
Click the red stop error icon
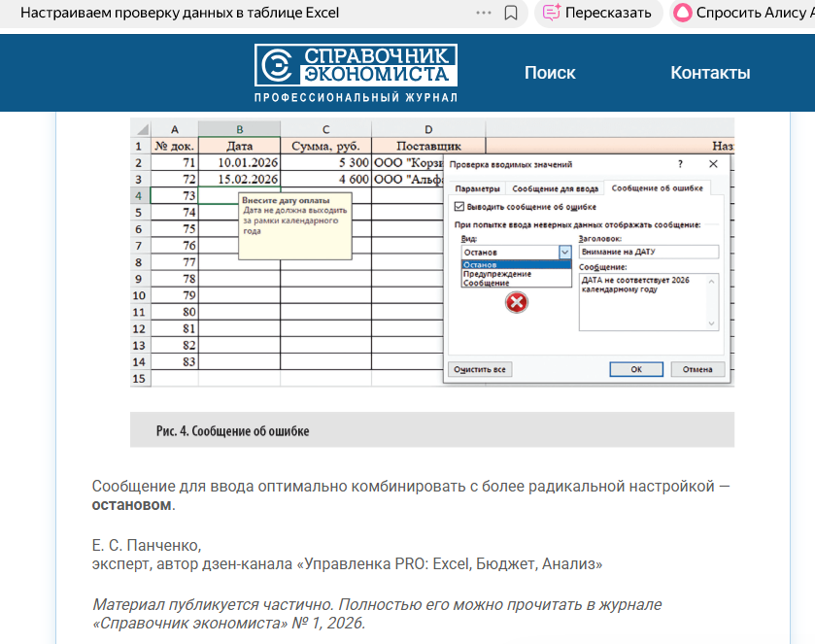point(515,302)
